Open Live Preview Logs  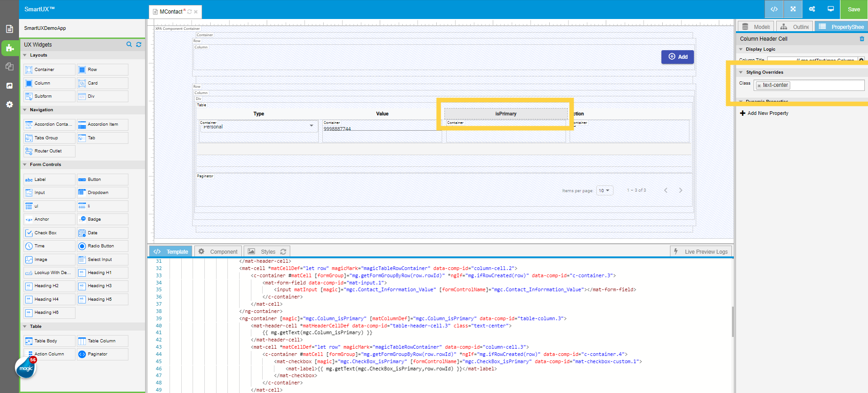tap(701, 251)
